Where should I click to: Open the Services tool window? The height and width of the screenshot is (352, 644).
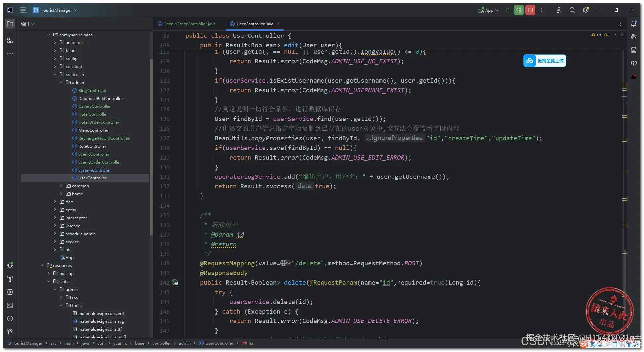[10, 292]
